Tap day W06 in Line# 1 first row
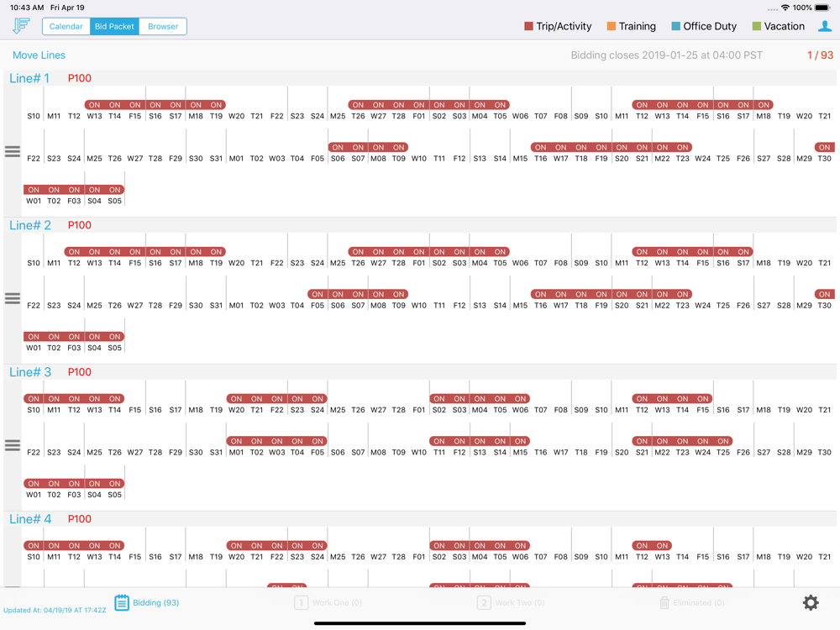 point(520,116)
